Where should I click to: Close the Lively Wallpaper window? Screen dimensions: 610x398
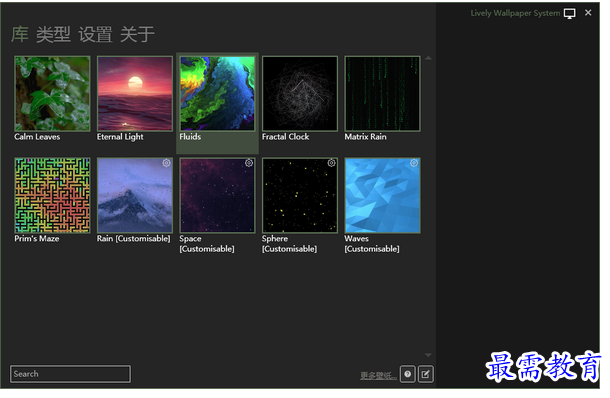pyautogui.click(x=588, y=13)
